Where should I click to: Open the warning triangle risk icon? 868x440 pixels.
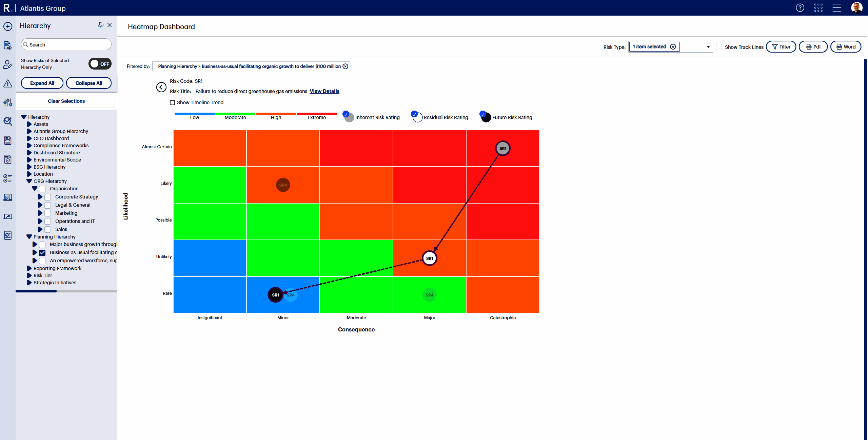coord(8,83)
